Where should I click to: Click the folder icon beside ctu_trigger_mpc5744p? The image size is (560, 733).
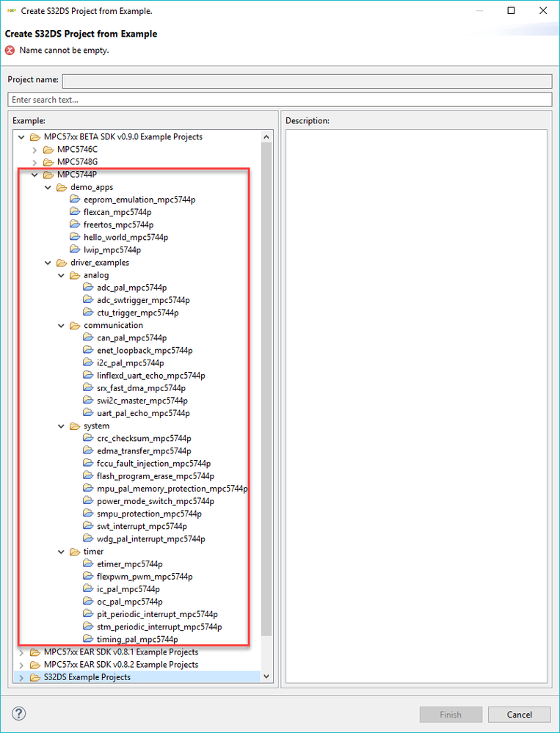pos(88,313)
